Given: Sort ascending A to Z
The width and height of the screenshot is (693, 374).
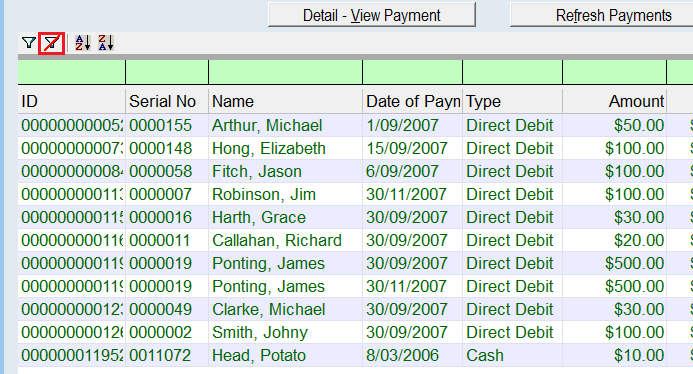Looking at the screenshot, I should pyautogui.click(x=83, y=43).
